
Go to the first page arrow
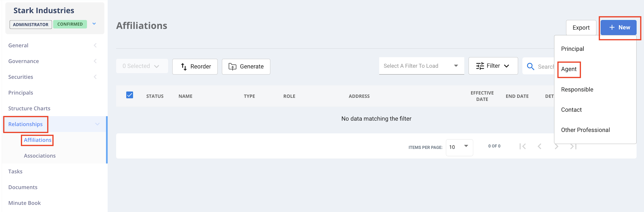pos(522,146)
